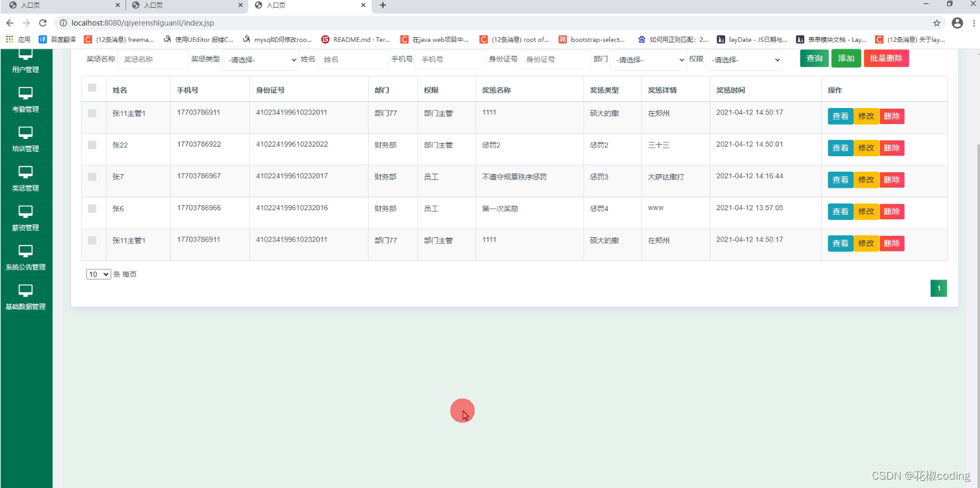Screen dimensions: 980x488
Task: Open the bootstrap-select bookmark
Action: 591,39
